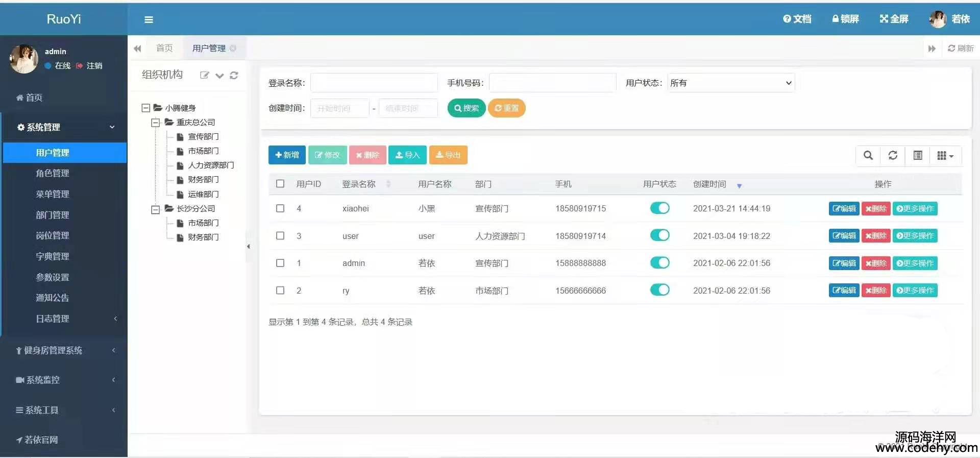The width and height of the screenshot is (980, 458).
Task: Collapse the 系统管理 sidebar menu
Action: 64,127
